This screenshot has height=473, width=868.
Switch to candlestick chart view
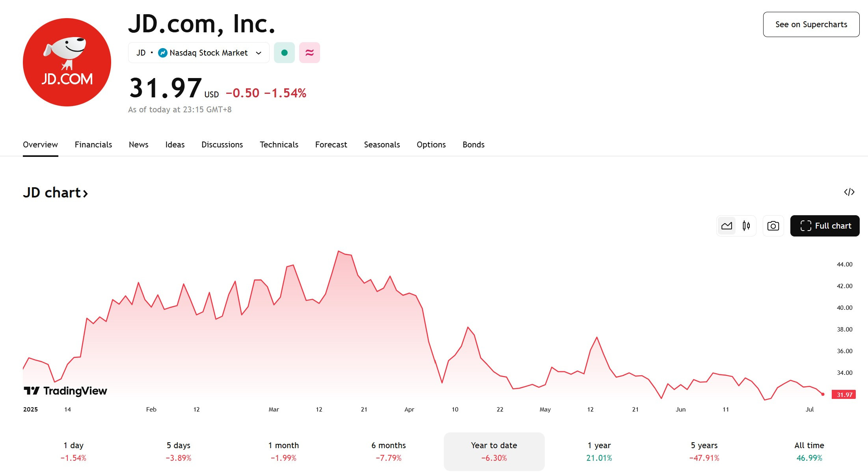[746, 226]
